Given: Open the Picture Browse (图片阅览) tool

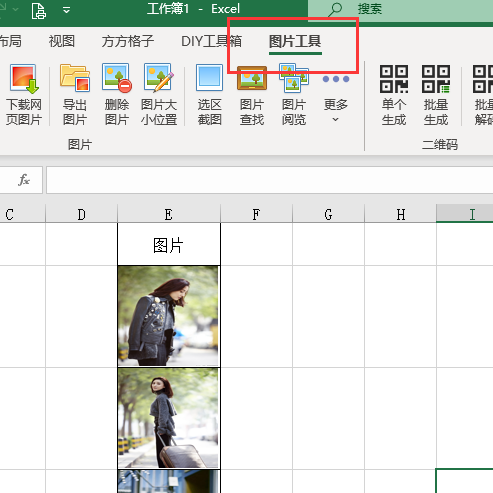Looking at the screenshot, I should coord(294,95).
